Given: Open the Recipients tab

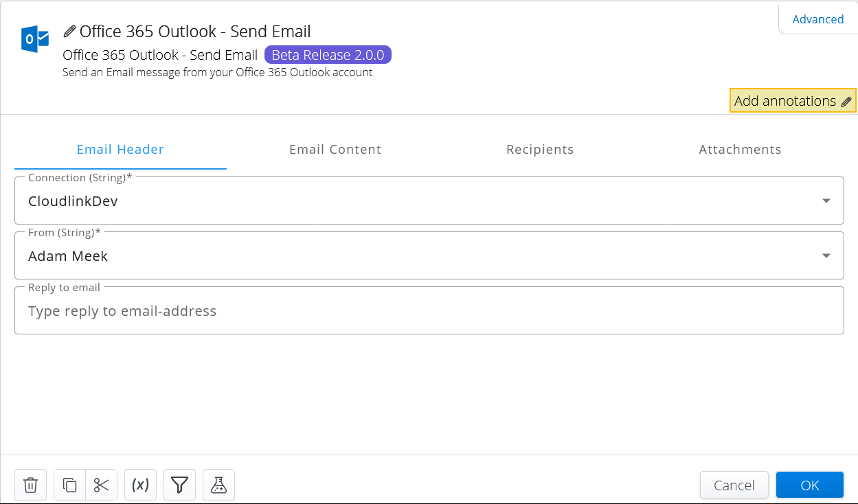Looking at the screenshot, I should pos(540,149).
